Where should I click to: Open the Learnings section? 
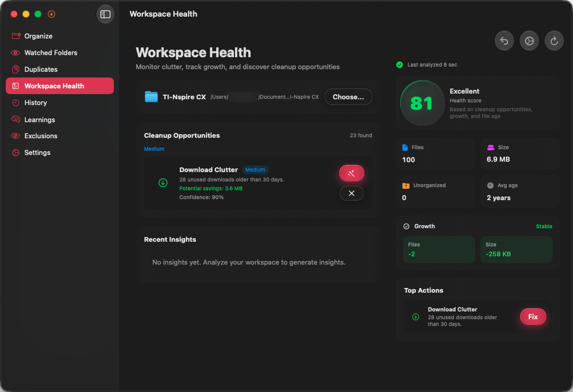coord(60,120)
